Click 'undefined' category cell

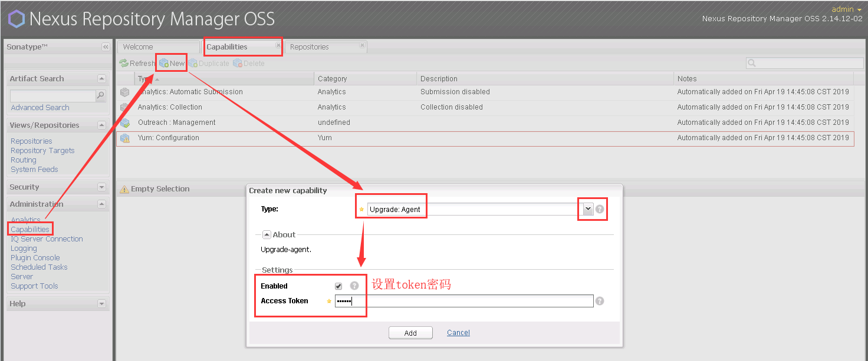[334, 122]
